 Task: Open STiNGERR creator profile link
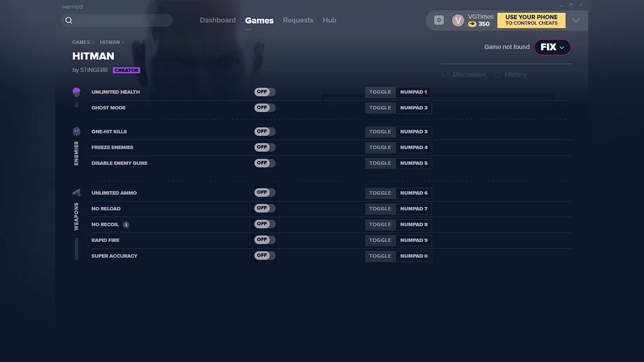94,70
